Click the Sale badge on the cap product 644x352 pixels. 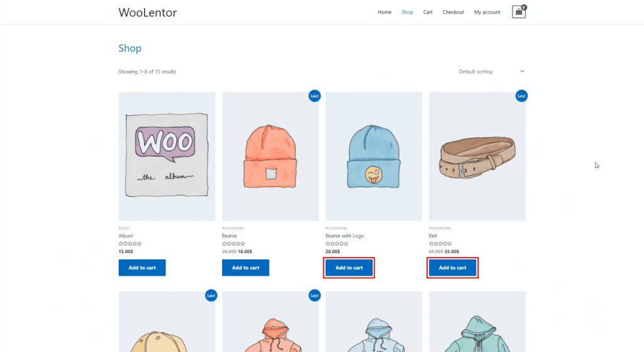(211, 295)
